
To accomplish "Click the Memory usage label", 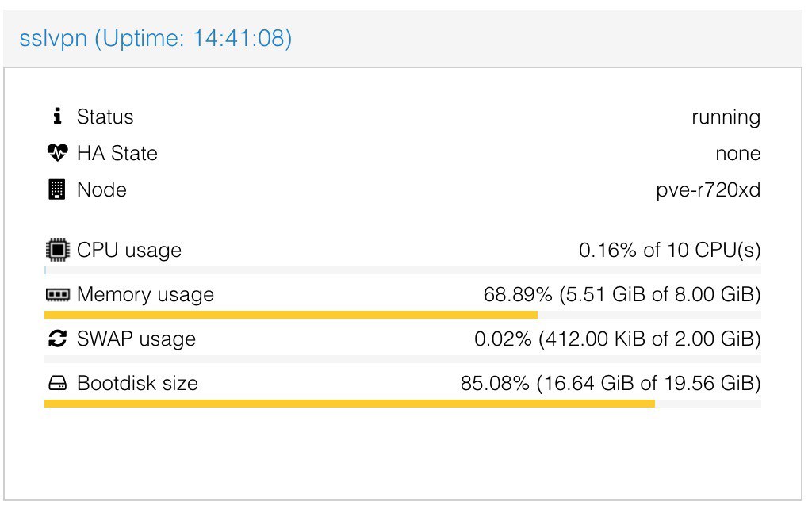I will [146, 295].
